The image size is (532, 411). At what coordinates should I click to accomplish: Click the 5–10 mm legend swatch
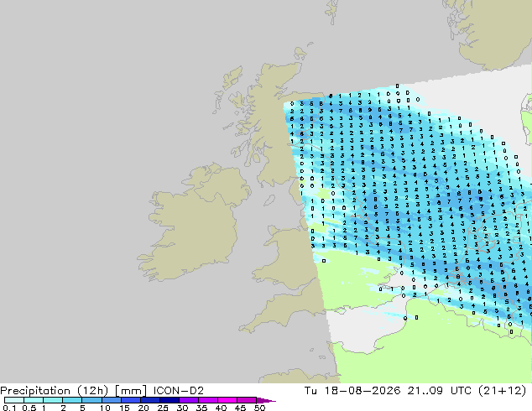click(91, 400)
